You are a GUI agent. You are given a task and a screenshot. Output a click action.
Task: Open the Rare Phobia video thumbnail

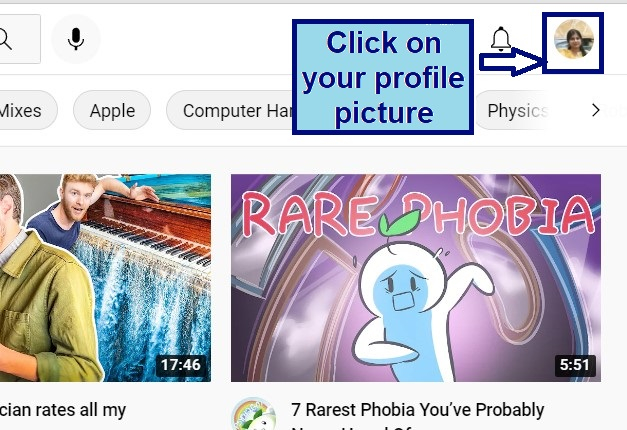pos(416,278)
